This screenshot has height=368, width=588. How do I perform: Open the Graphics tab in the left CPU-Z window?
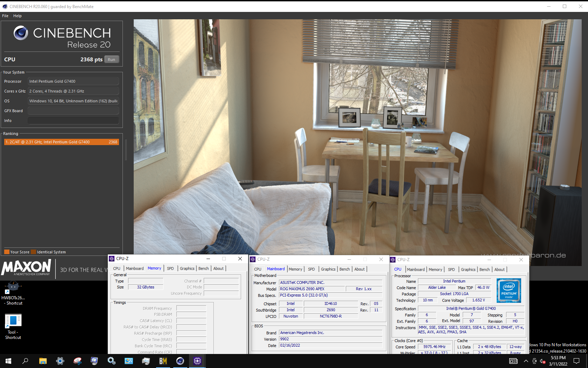tap(187, 268)
